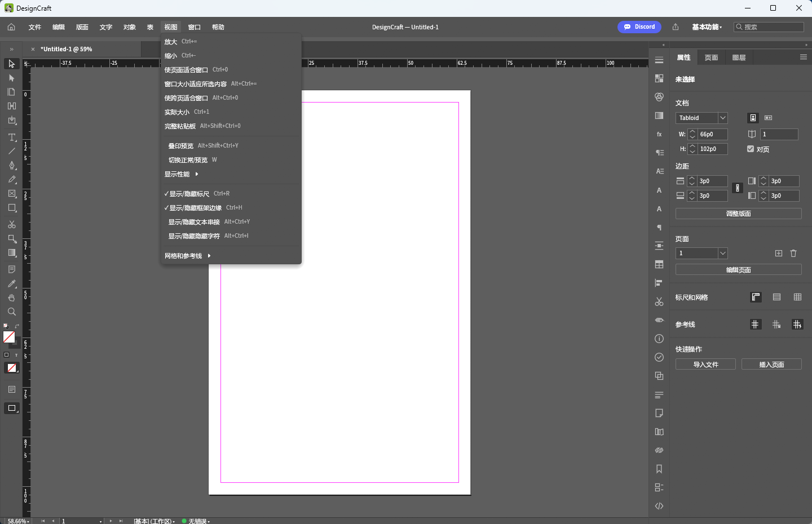Click the apply none color swatch
Screen dimensions: 812x524
pos(12,367)
